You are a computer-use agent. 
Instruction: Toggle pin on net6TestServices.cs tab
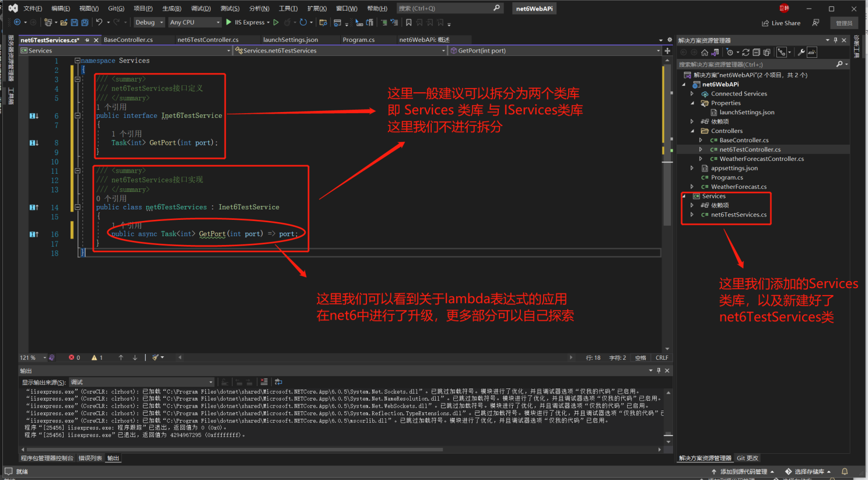coord(87,40)
